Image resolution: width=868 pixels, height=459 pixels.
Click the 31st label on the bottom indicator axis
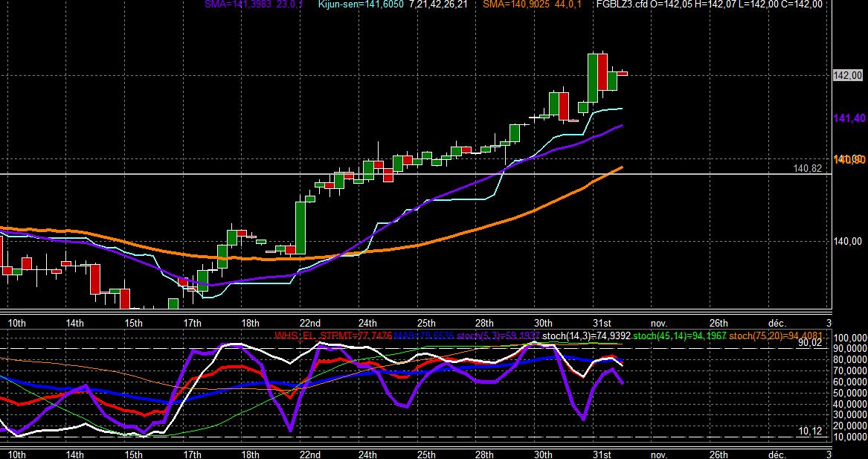click(602, 455)
